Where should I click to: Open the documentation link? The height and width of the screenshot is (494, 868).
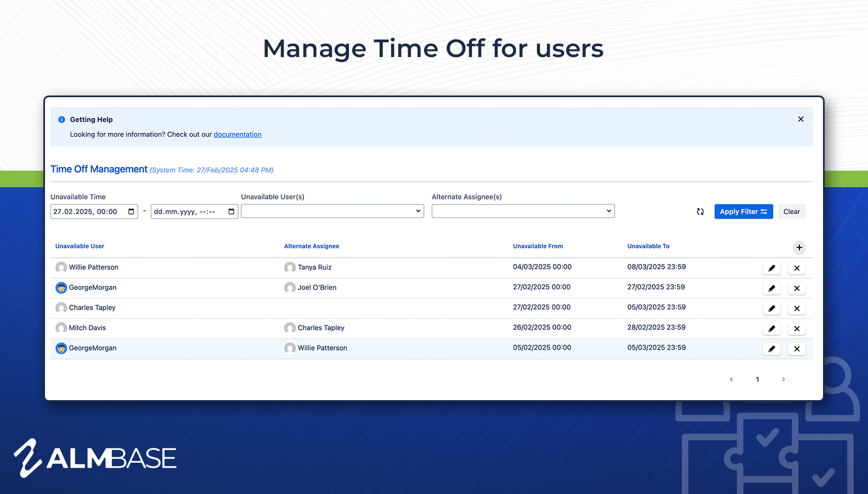tap(238, 134)
